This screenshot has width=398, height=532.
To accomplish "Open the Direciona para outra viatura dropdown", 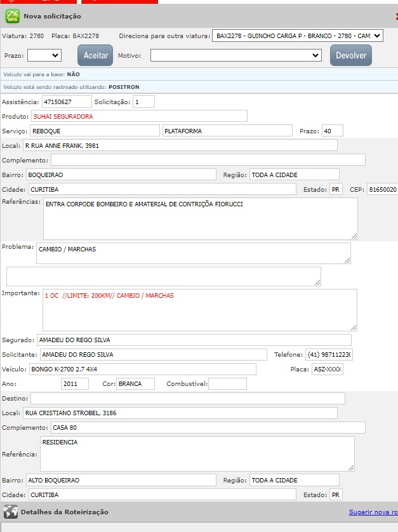I will tap(298, 36).
